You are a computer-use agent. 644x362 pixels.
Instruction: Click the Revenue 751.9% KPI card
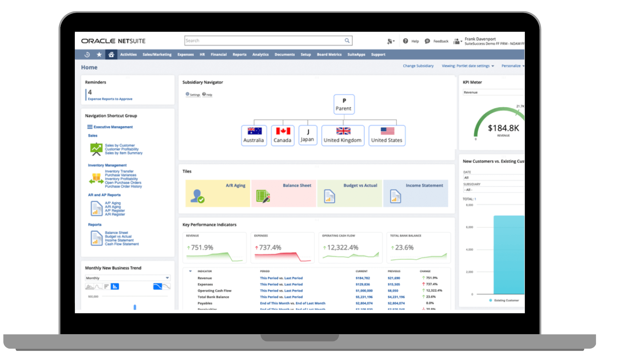[x=215, y=248]
